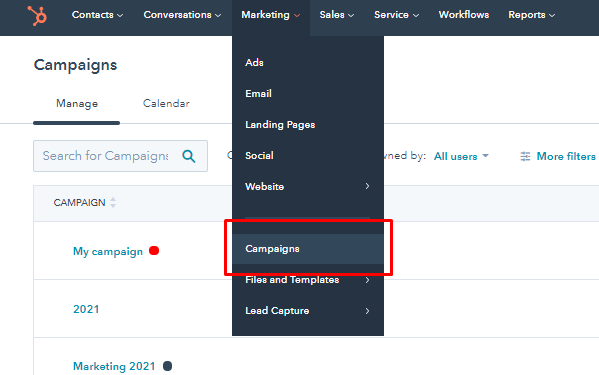599x375 pixels.
Task: Expand the Website submenu
Action: [x=308, y=186]
